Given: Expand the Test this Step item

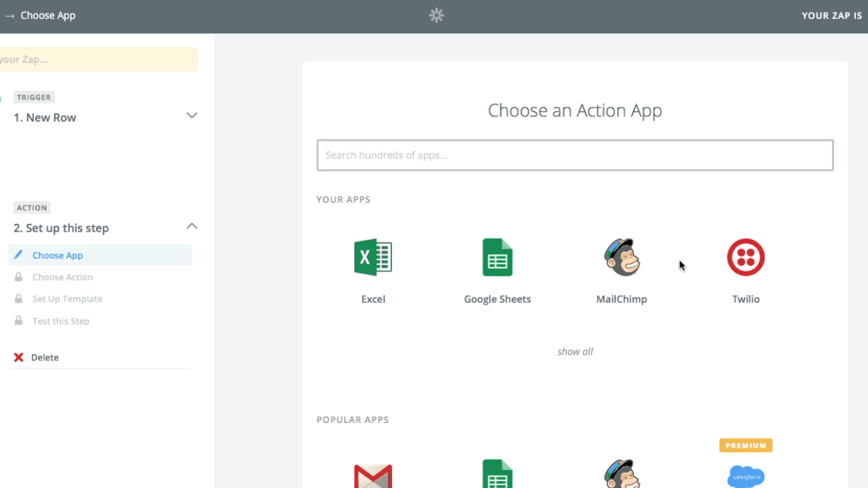Looking at the screenshot, I should pyautogui.click(x=61, y=321).
